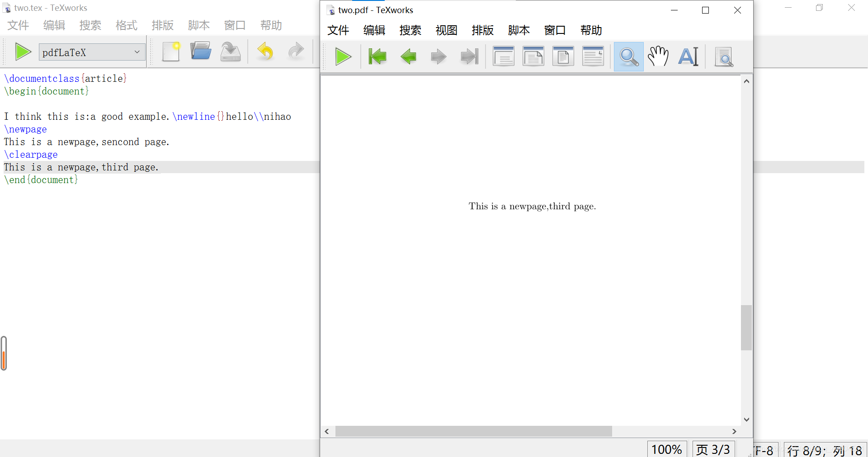Open 排版 menu in PDF window

tap(483, 30)
